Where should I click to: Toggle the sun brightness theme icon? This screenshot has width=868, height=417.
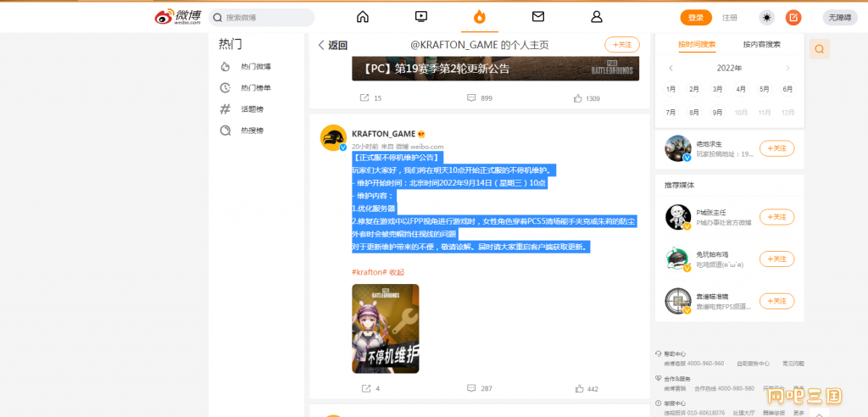click(x=766, y=18)
